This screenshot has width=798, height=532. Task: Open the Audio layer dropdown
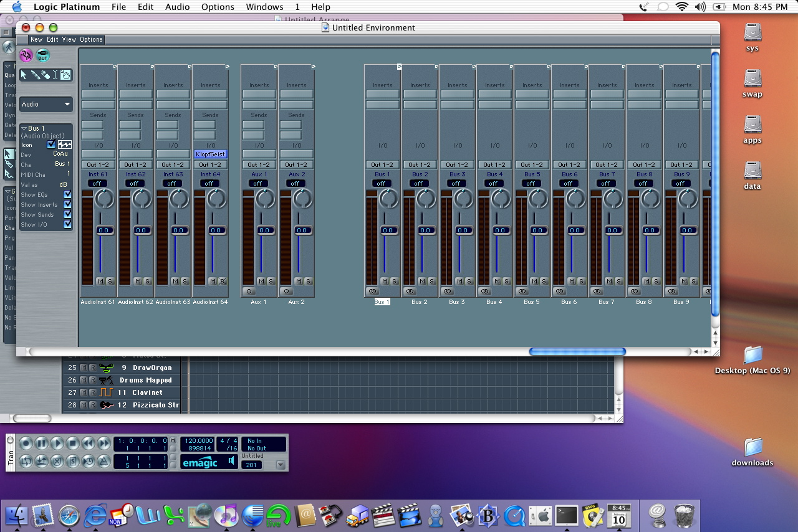pos(46,105)
